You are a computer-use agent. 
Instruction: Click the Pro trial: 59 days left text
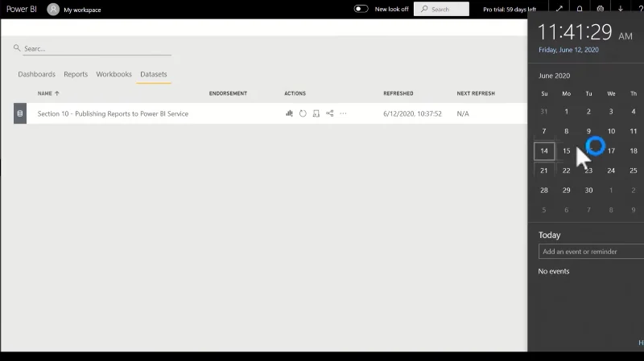coord(510,10)
